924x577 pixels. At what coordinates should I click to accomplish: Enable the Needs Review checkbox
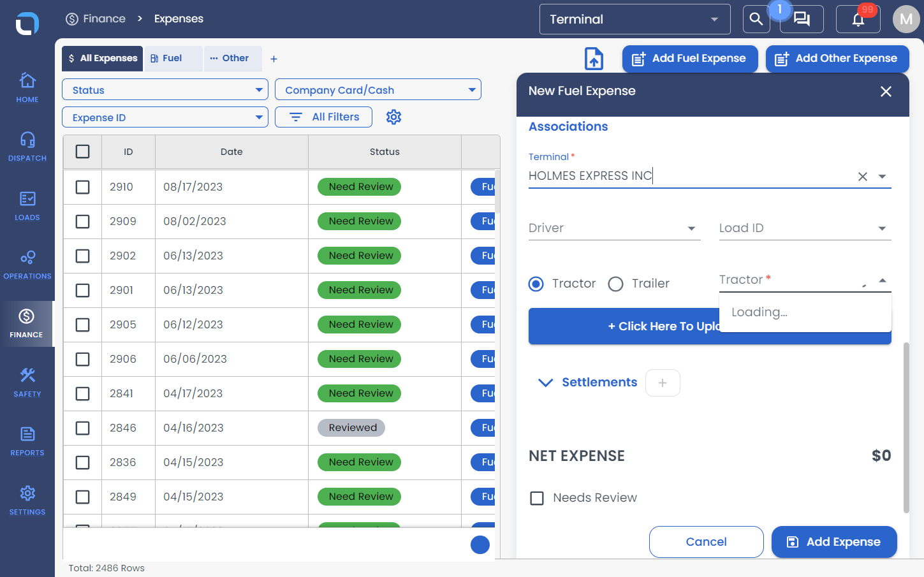pos(537,498)
